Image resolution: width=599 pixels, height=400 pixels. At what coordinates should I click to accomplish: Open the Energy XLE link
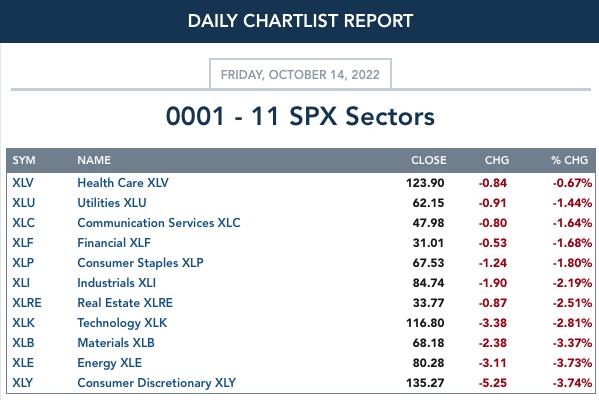point(109,363)
